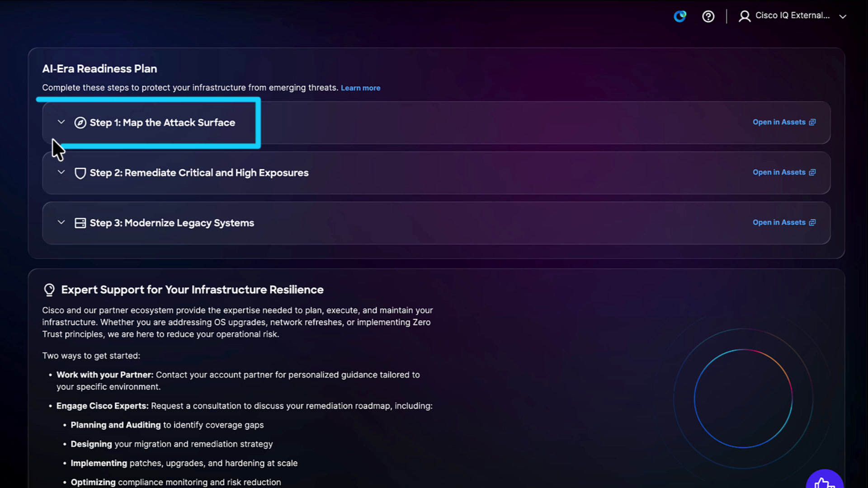The width and height of the screenshot is (868, 488).
Task: Select 'Step 3: Modernize Legacy Systems' title
Action: [172, 223]
